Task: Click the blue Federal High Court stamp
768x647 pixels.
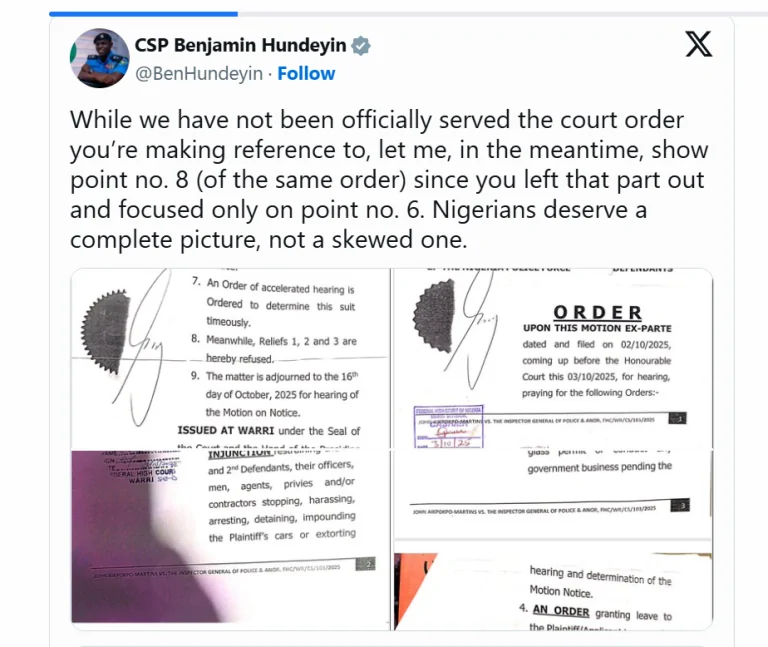Action: pos(449,426)
